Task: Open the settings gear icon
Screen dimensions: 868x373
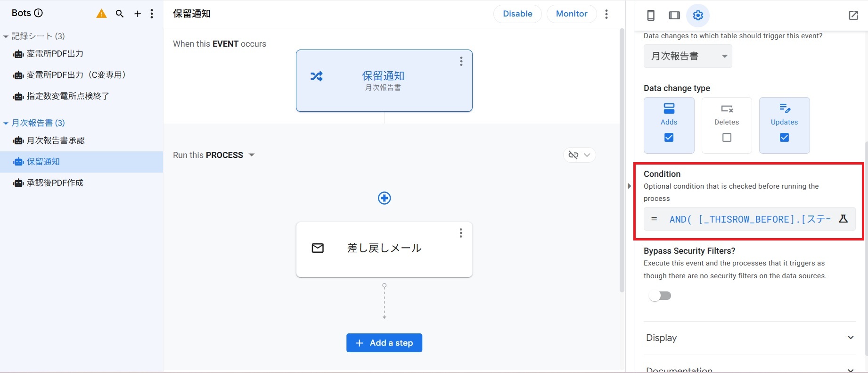Action: (x=698, y=16)
